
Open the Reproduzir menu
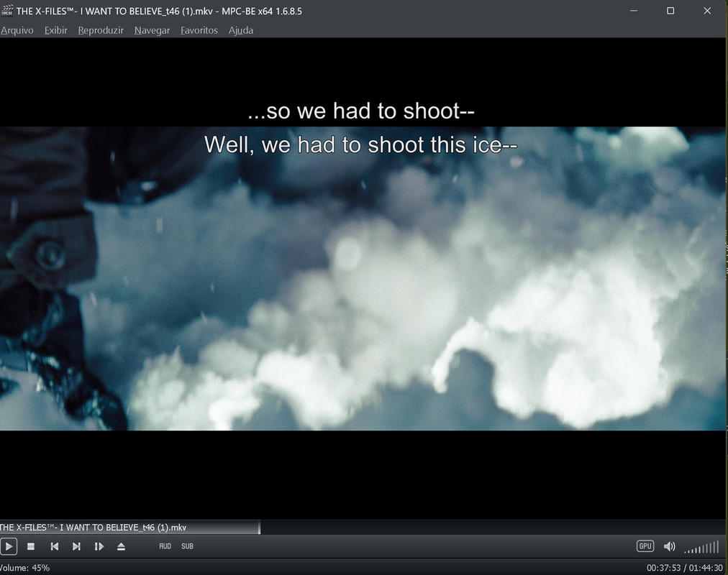(x=101, y=30)
